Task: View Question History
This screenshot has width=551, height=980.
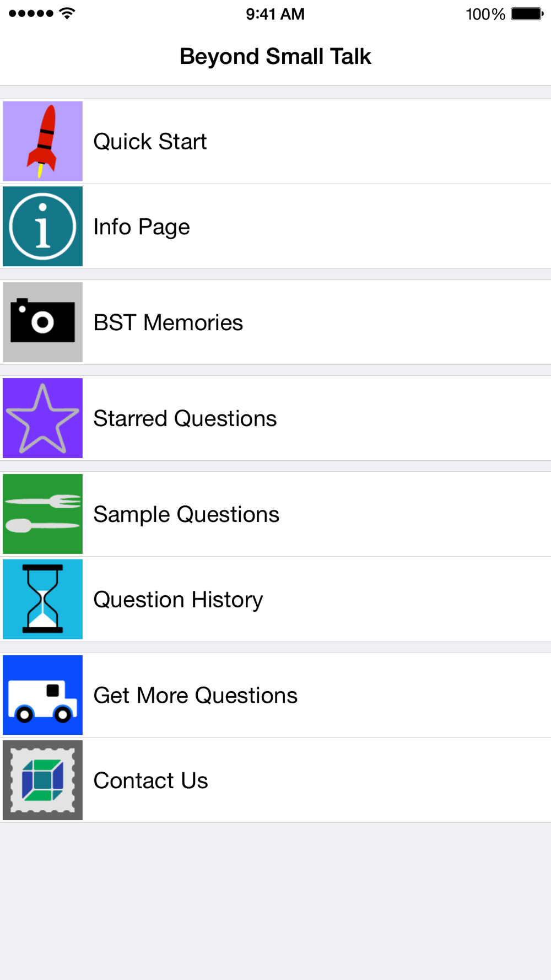Action: pyautogui.click(x=178, y=600)
